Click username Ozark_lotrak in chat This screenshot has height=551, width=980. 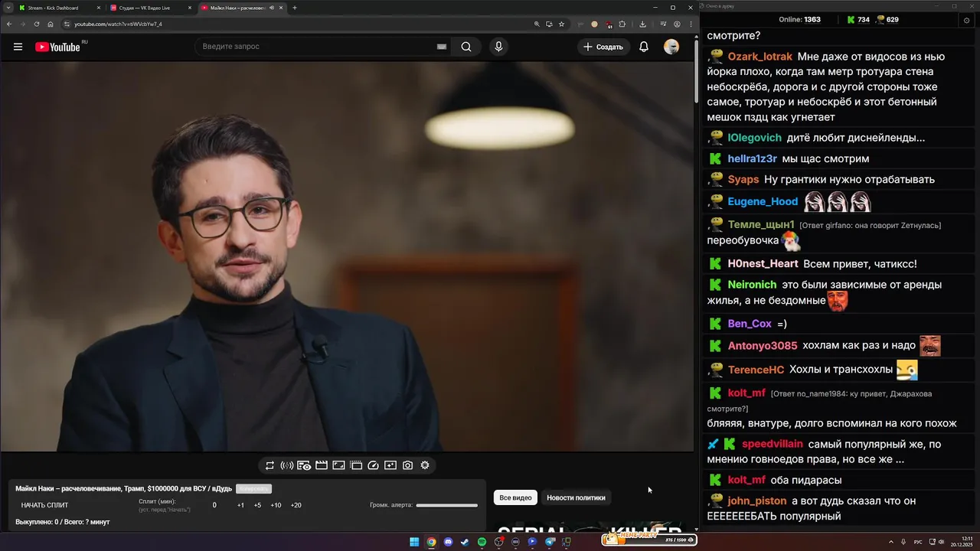pyautogui.click(x=760, y=57)
